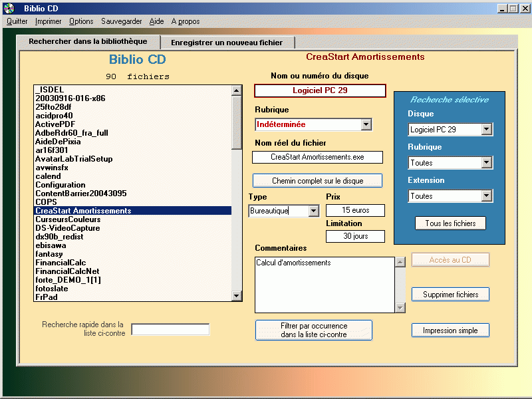The image size is (532, 399).
Task: Click the disc name field Logiciel PC 29
Action: [320, 90]
